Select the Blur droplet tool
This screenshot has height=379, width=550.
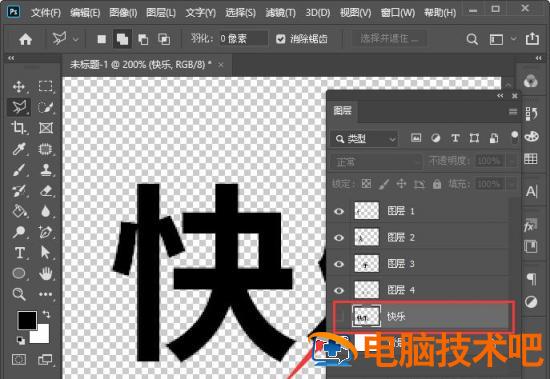point(46,211)
